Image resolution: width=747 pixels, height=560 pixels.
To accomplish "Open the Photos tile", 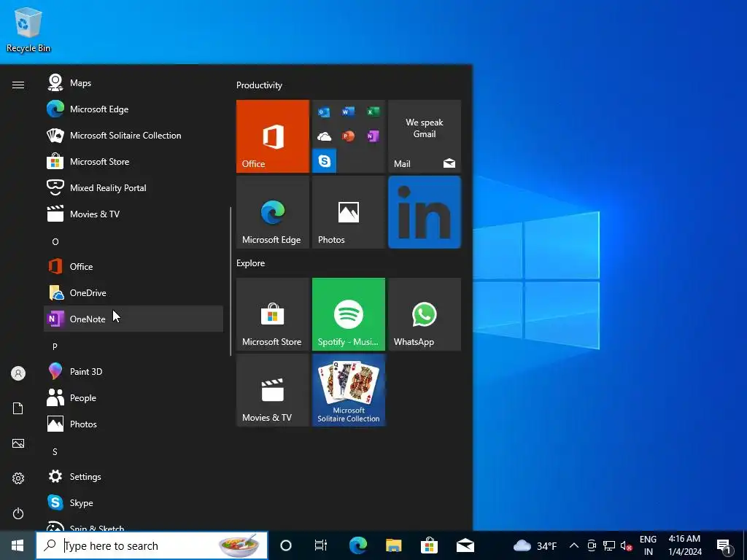I will coord(348,212).
